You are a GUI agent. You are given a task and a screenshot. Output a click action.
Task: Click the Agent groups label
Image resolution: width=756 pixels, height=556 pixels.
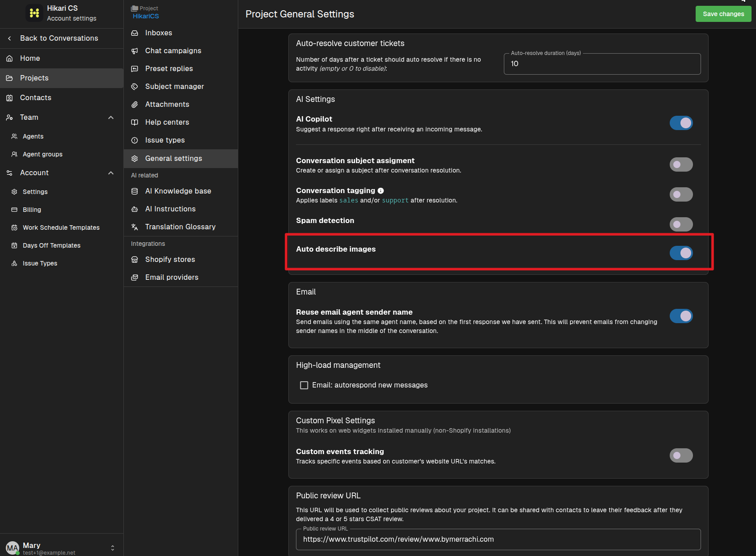[42, 154]
